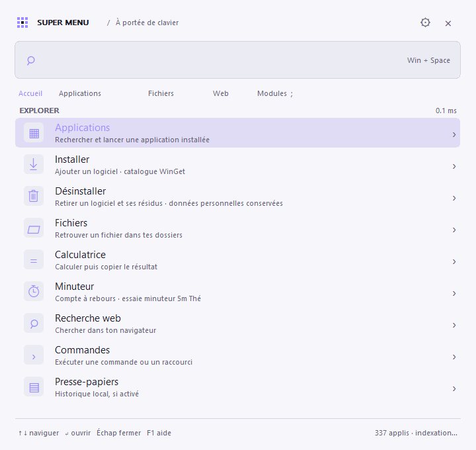Viewport: 476px width, 450px height.
Task: Open the Commandes entry title
Action: coord(82,349)
